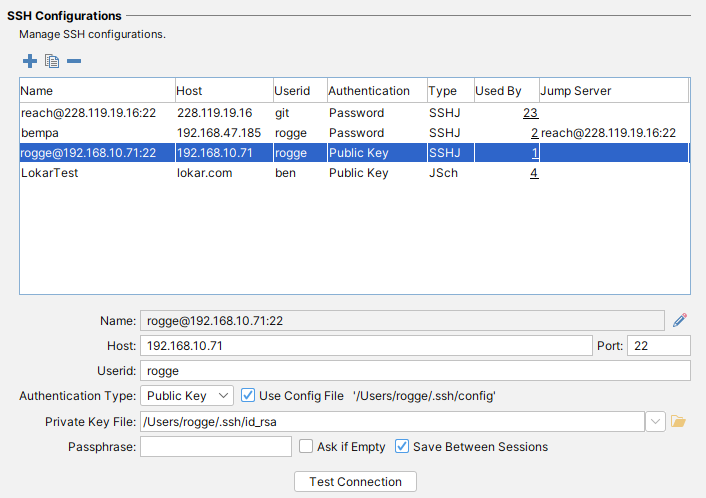Open the folder icon to browse private key
Image resolution: width=706 pixels, height=498 pixels.
[679, 422]
